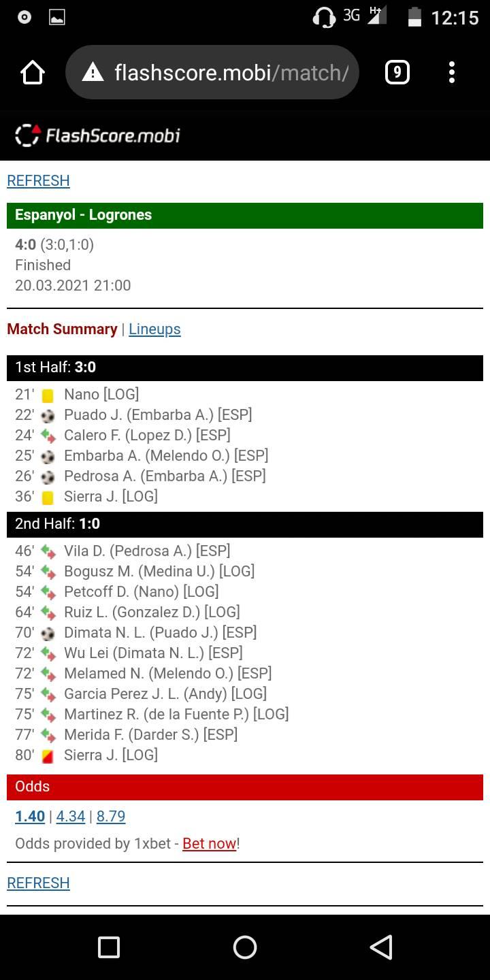Tap the Android back navigation button
Screen dimensions: 490x980
(x=381, y=947)
